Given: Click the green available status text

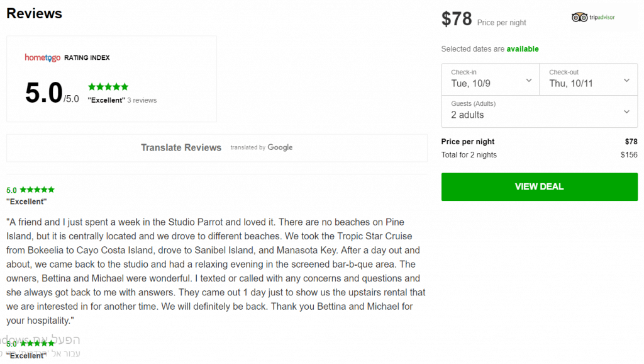Looking at the screenshot, I should point(523,49).
